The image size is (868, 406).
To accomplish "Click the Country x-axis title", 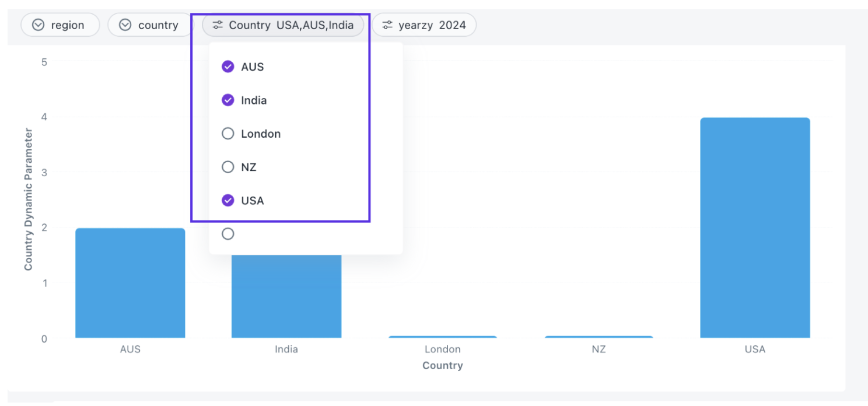I will point(443,366).
